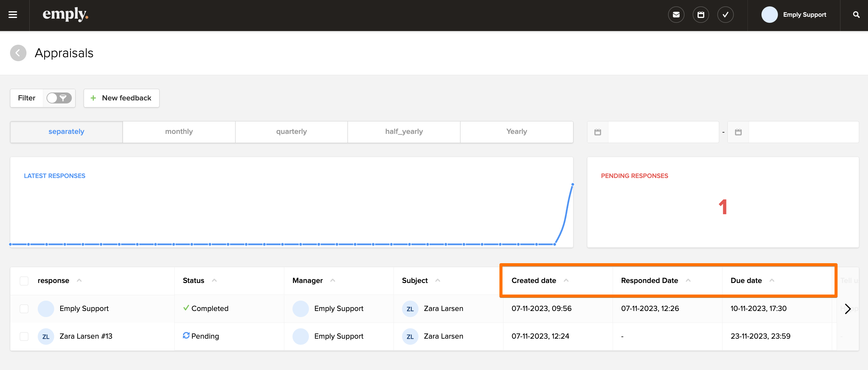The image size is (868, 370).
Task: Switch to the monthly tab
Action: [x=179, y=132]
